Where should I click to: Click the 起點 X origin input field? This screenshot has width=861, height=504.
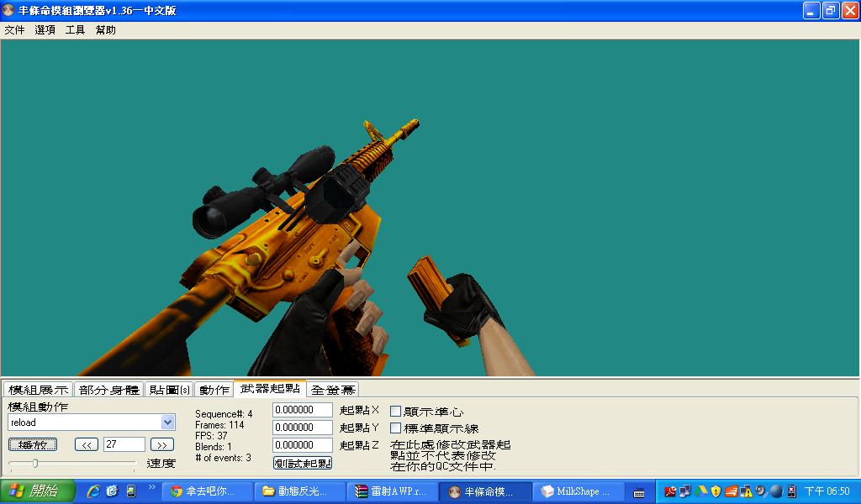point(303,410)
